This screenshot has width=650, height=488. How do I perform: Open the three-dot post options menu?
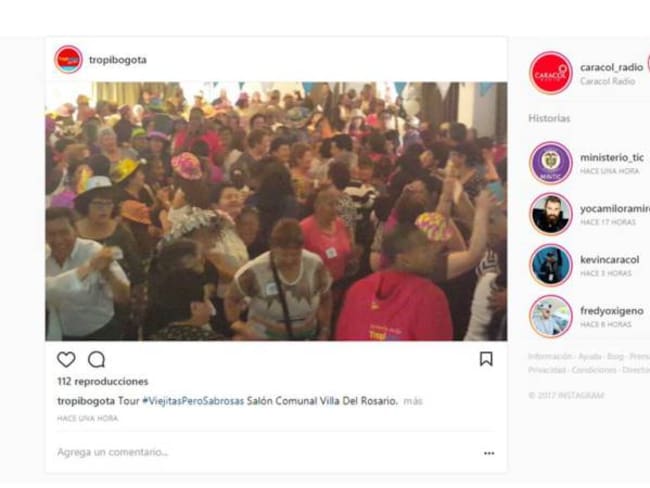pos(489,453)
